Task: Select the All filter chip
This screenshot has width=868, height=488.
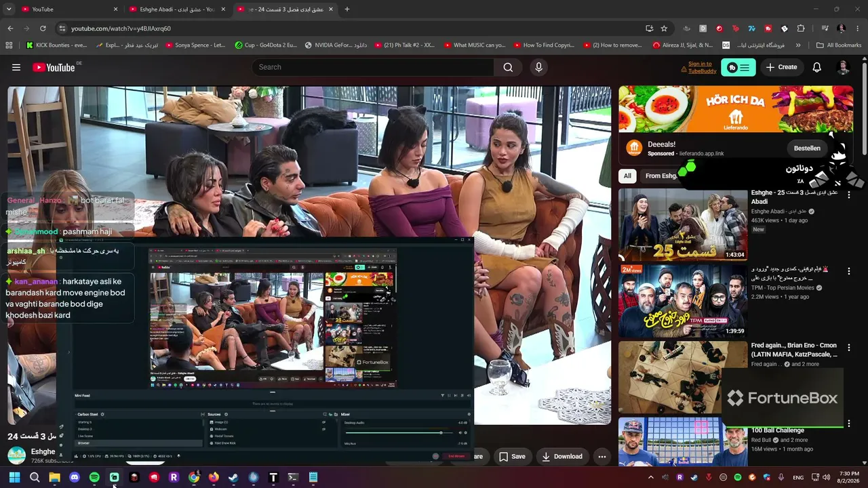Action: tap(627, 176)
